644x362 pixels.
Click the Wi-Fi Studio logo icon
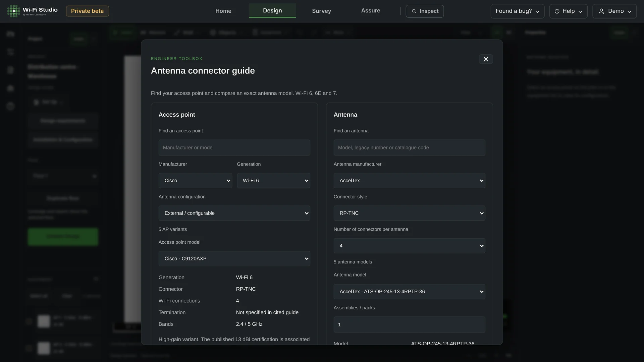click(x=14, y=11)
